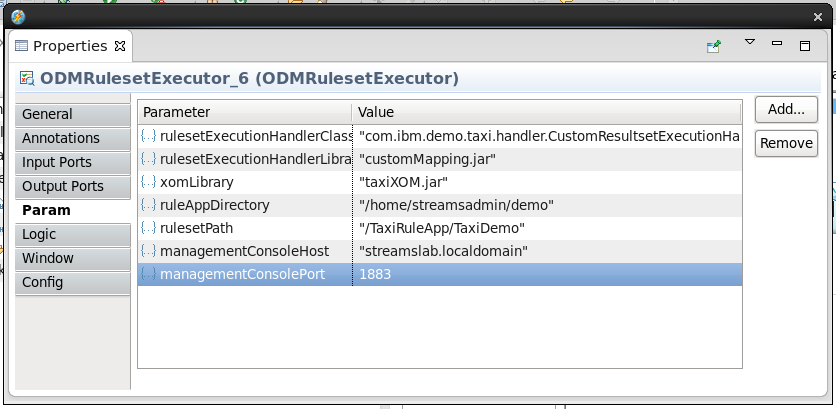Click the Remove button
Viewport: 836px width, 409px height.
pyautogui.click(x=786, y=143)
